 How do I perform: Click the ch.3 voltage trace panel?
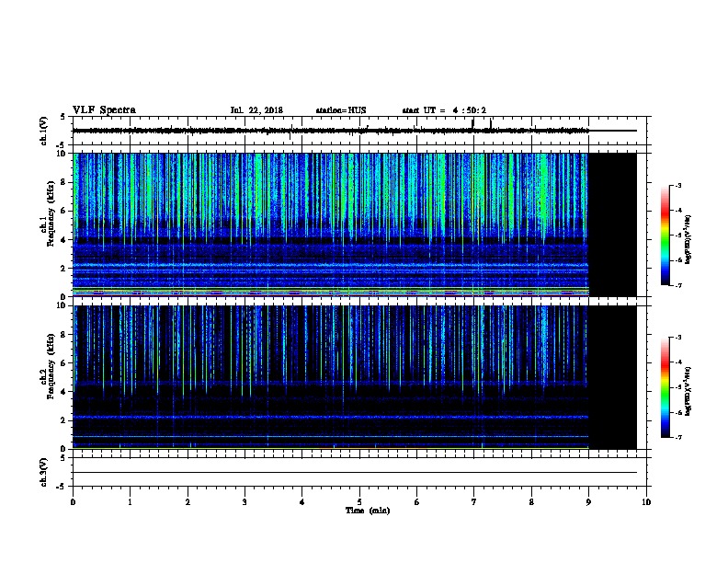coord(359,472)
